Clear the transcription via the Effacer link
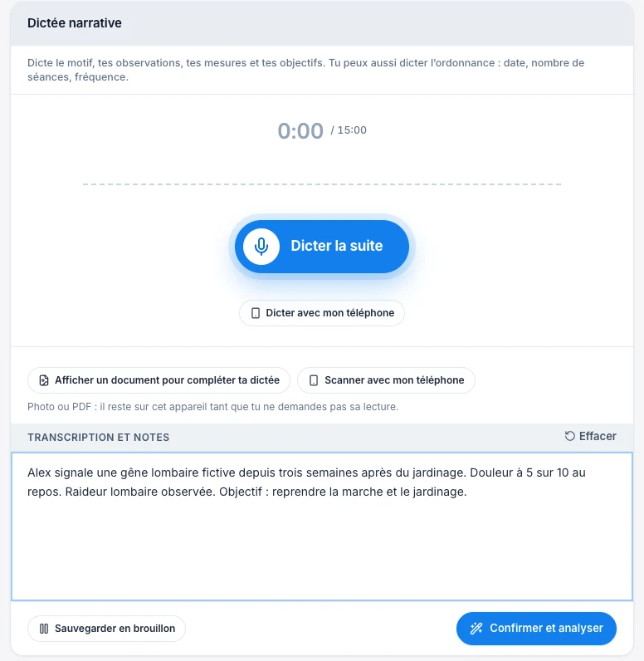The image size is (644, 661). tap(591, 436)
